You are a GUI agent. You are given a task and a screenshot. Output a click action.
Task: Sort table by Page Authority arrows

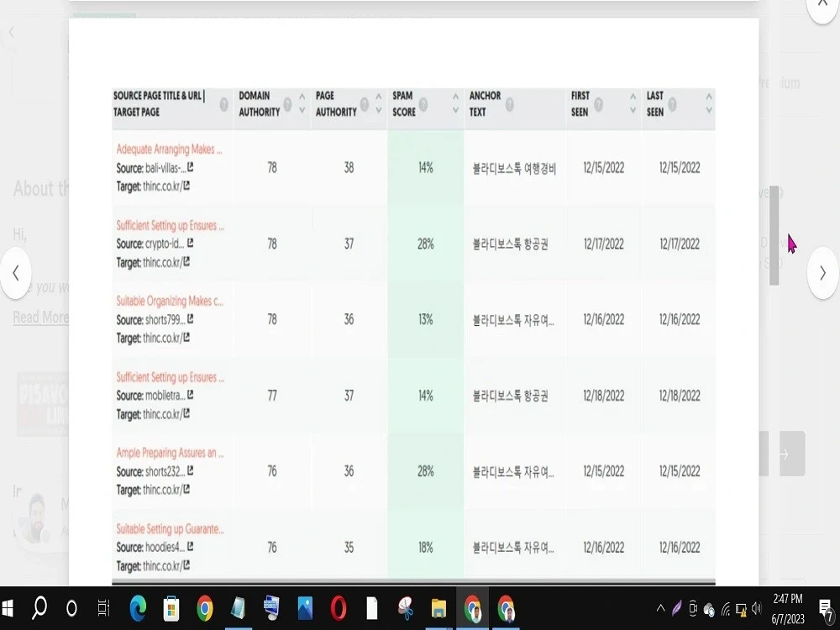378,103
